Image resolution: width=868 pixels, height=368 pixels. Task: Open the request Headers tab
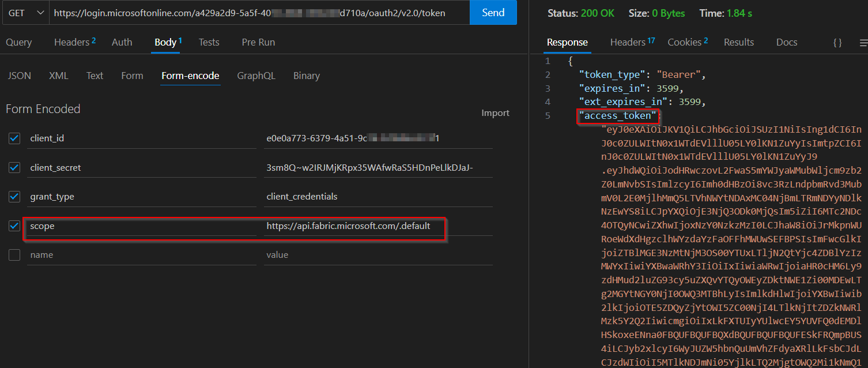point(75,42)
